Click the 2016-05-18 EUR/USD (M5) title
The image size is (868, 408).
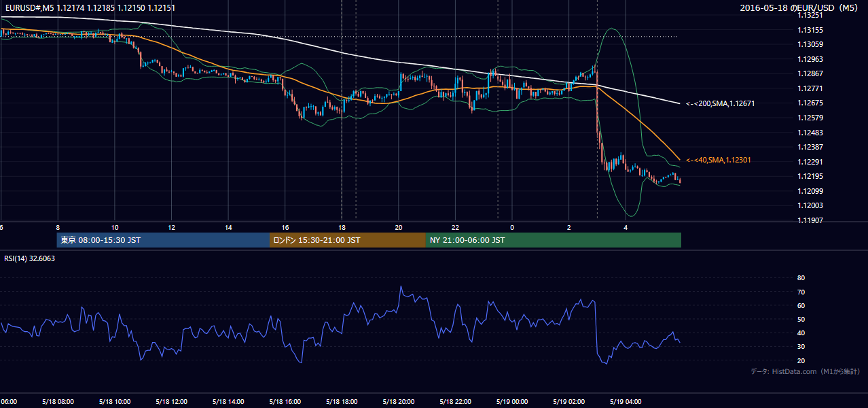pyautogui.click(x=799, y=7)
